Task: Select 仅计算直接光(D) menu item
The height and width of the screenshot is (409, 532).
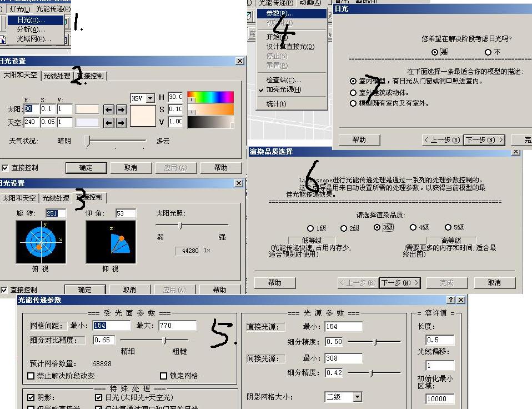Action: pyautogui.click(x=292, y=47)
